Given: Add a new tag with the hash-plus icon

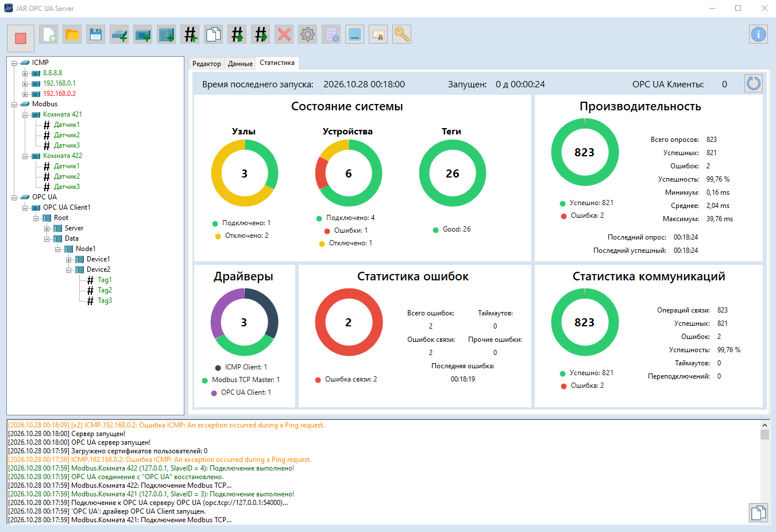Looking at the screenshot, I should click(x=190, y=34).
